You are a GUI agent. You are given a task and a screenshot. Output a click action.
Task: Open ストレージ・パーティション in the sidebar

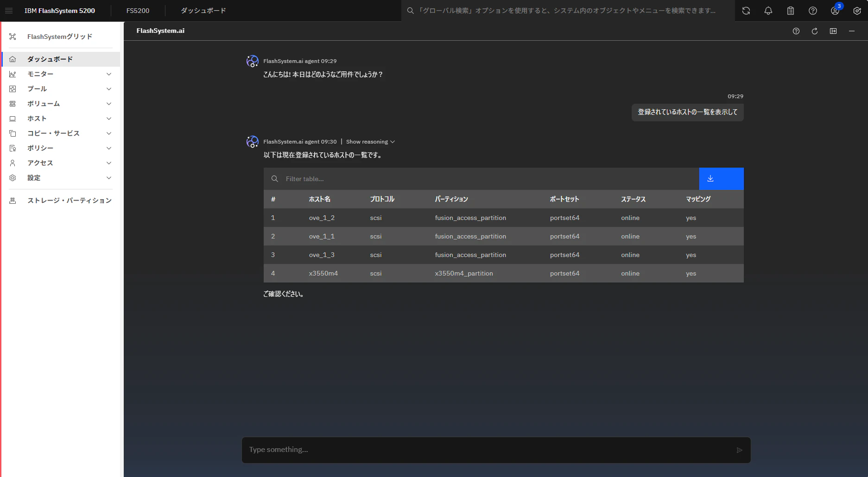pyautogui.click(x=61, y=201)
